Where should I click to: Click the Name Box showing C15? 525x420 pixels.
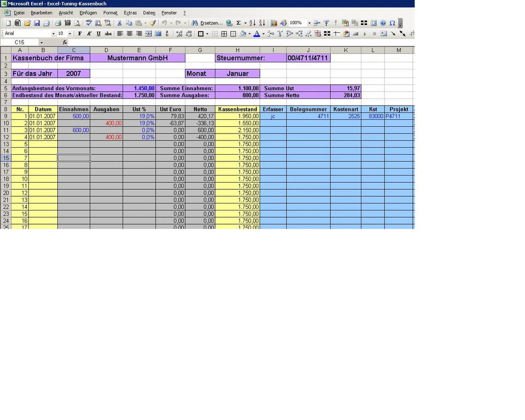[20, 43]
